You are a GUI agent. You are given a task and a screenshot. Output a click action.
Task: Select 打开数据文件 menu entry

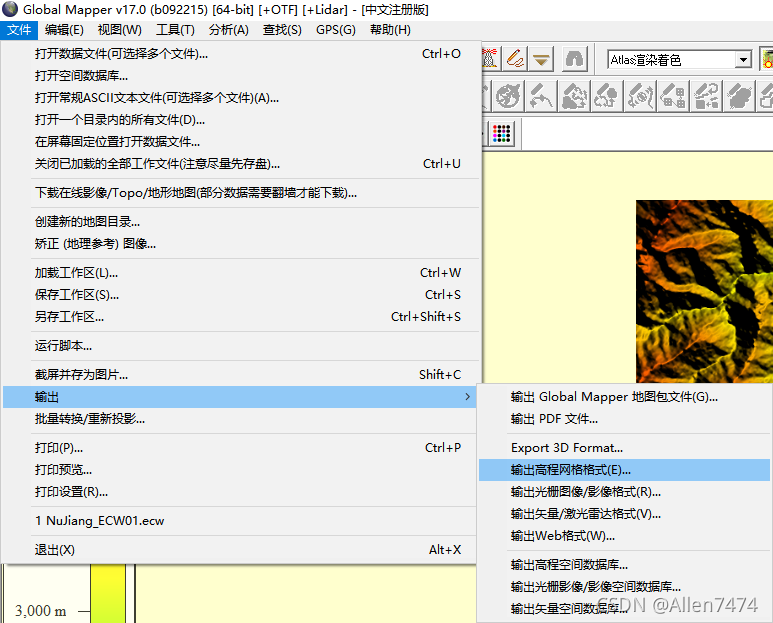click(x=121, y=54)
